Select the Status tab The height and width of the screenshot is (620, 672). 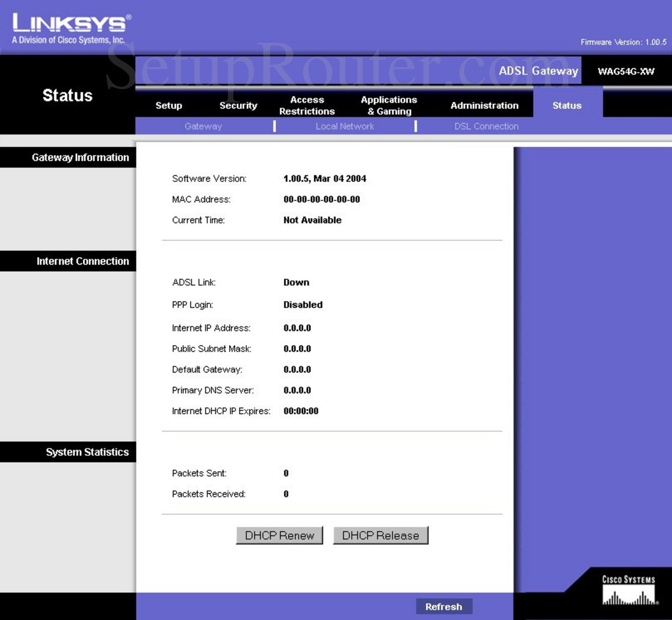click(x=567, y=105)
